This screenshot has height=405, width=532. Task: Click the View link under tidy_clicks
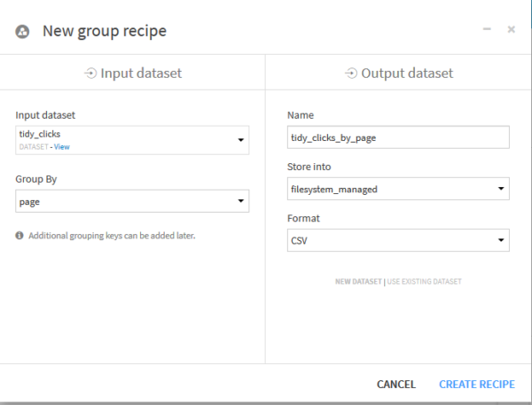coord(62,147)
